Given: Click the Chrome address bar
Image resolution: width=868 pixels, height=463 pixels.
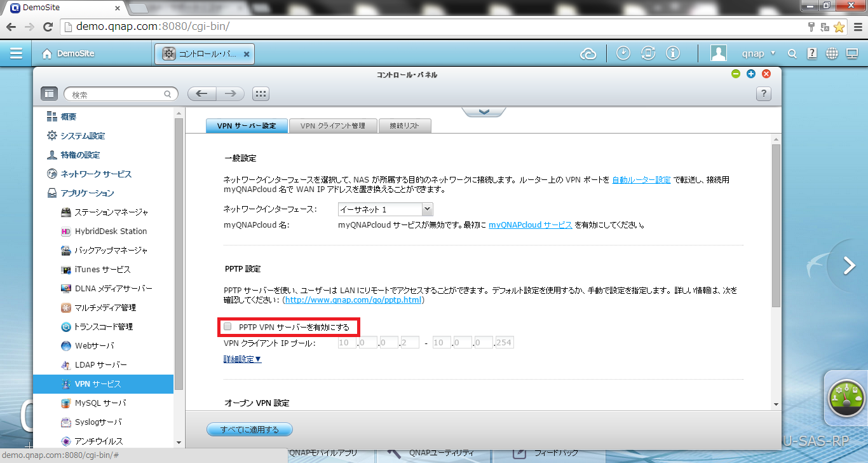Looking at the screenshot, I should point(432,27).
